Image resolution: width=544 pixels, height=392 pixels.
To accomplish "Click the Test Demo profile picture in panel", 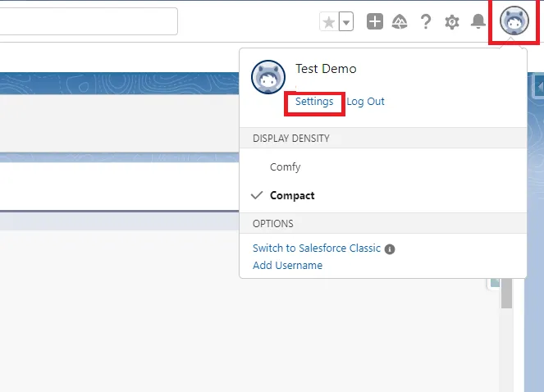I will tap(268, 78).
